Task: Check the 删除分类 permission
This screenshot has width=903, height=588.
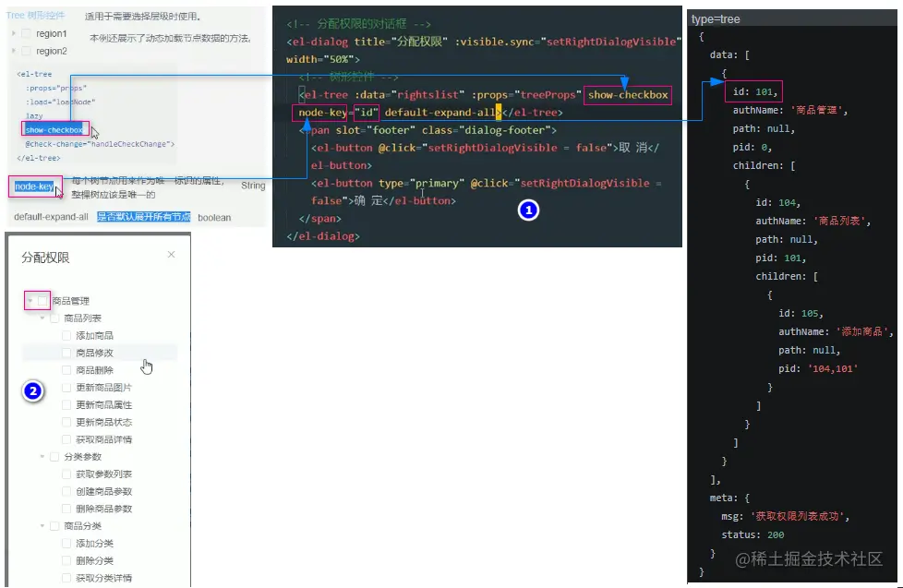Action: click(x=66, y=560)
